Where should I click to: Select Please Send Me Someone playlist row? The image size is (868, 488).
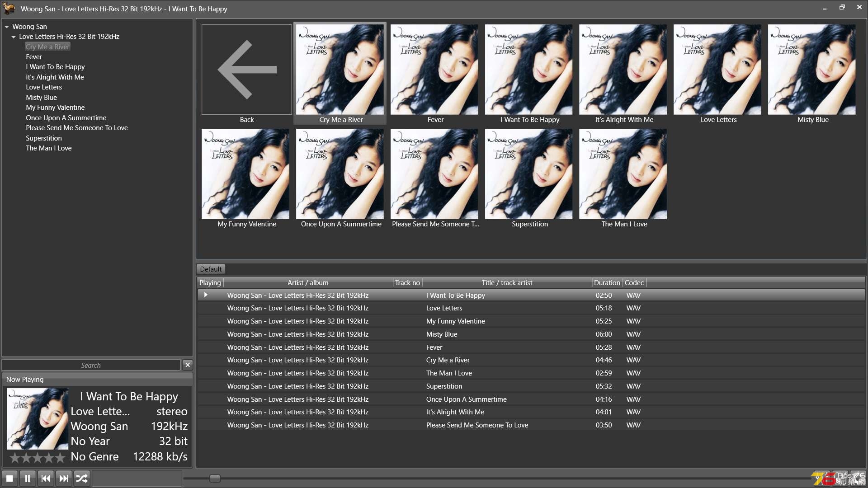click(x=531, y=425)
